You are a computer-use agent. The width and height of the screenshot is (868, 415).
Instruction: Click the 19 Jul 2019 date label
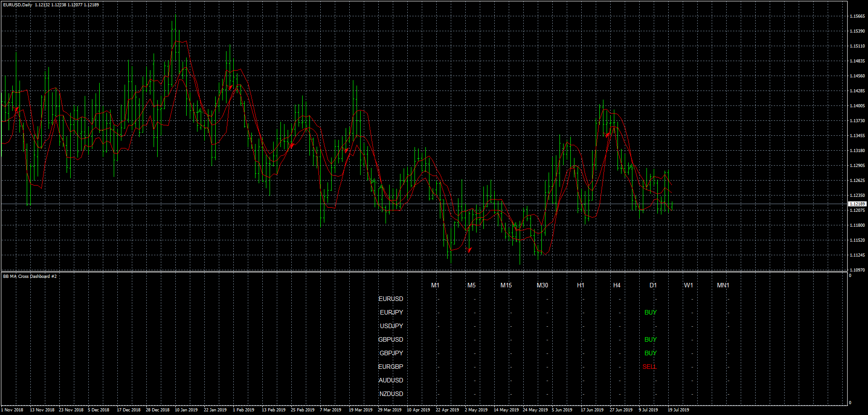[679, 410]
